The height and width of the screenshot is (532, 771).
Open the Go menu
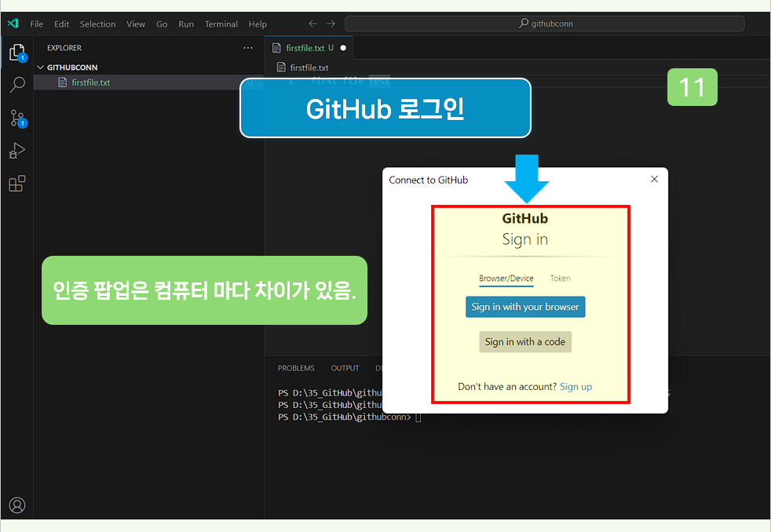click(x=162, y=24)
